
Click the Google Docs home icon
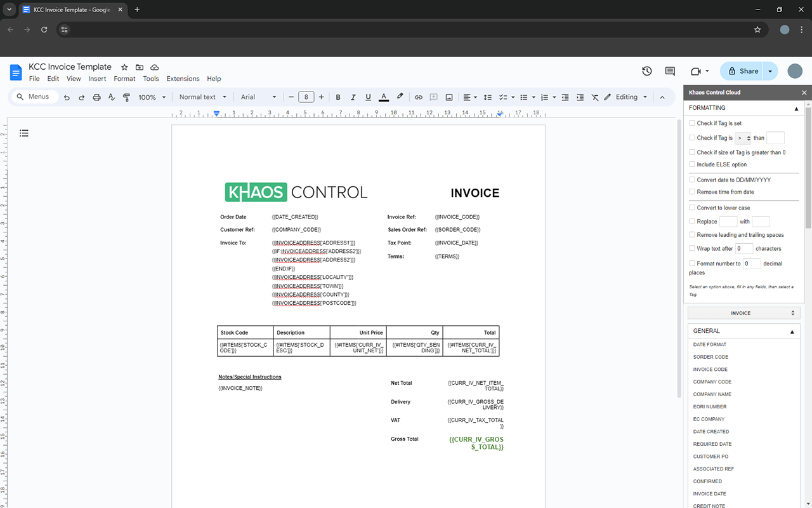[16, 72]
